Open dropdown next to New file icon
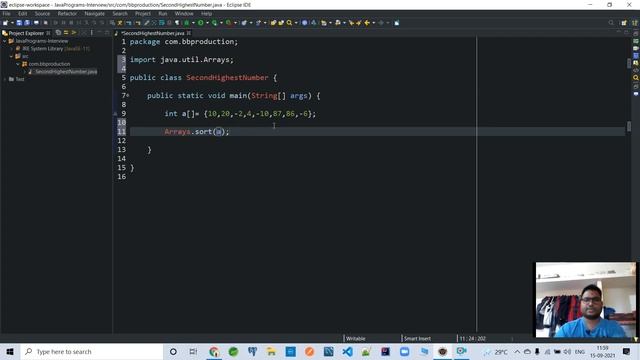The image size is (640, 360). (x=12, y=23)
